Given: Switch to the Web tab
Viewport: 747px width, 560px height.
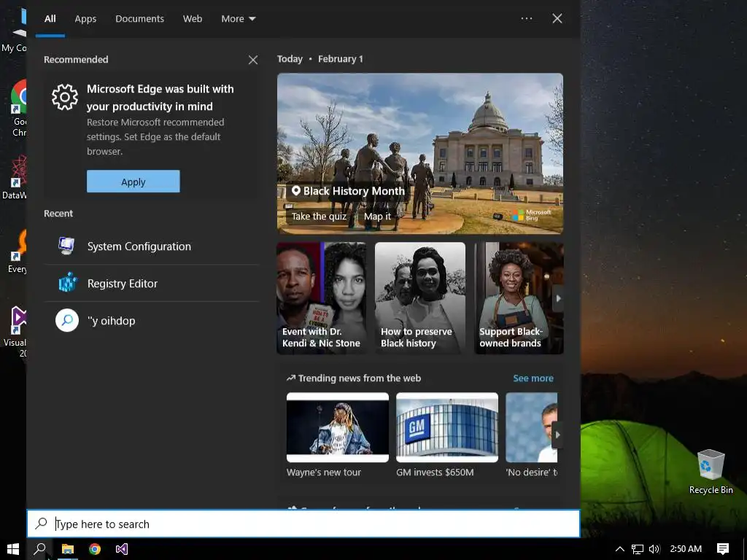Looking at the screenshot, I should (193, 18).
